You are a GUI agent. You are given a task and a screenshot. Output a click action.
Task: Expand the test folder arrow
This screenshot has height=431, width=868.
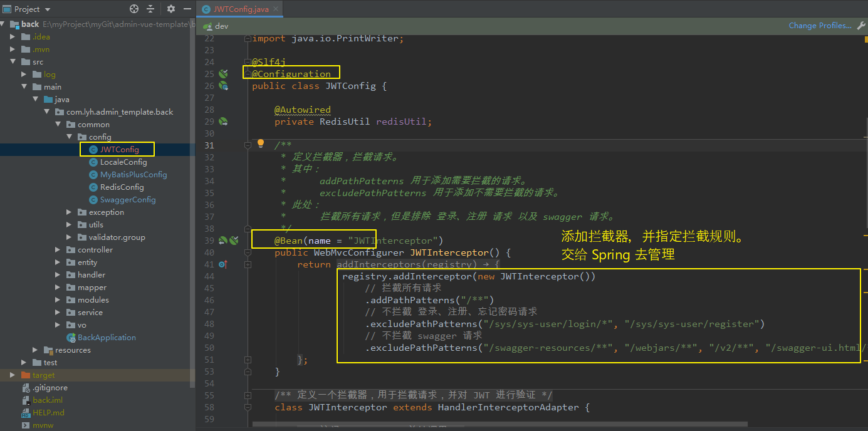click(24, 363)
